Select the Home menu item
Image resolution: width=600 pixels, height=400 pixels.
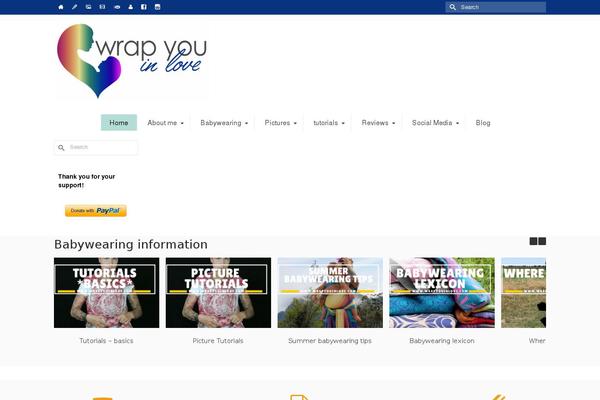pos(119,122)
